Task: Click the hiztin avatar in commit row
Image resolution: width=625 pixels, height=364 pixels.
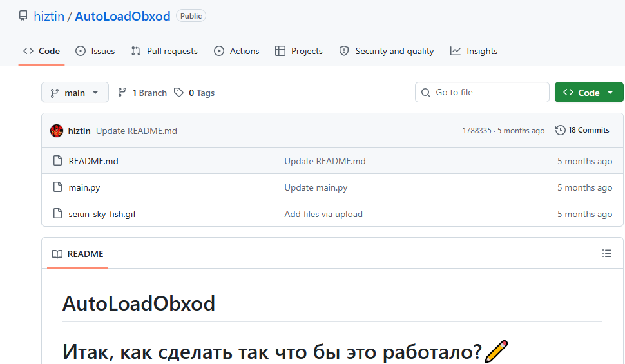Action: [57, 130]
